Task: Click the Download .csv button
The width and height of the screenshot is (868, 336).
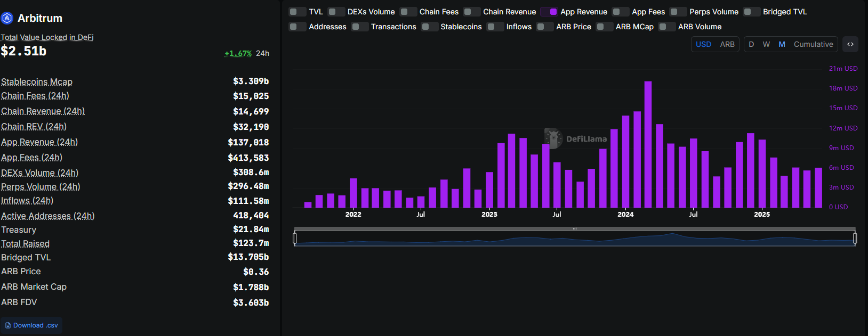Action: coord(31,325)
